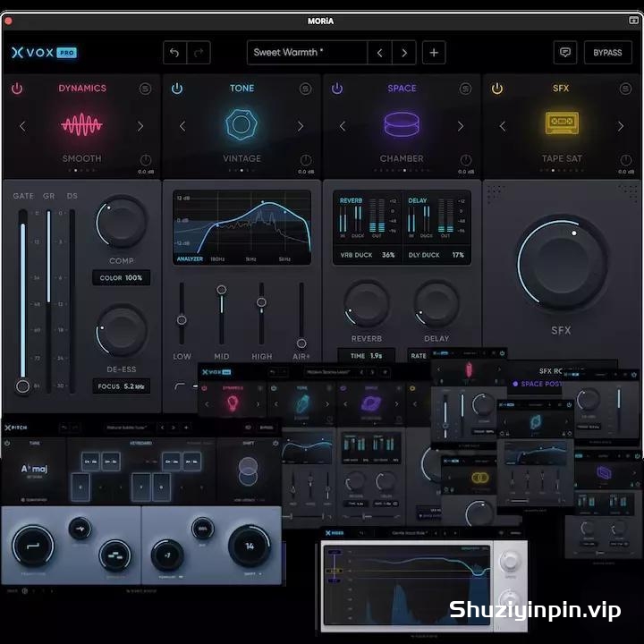Click overlapping circles Shift icon in X Pitch

[x=248, y=471]
